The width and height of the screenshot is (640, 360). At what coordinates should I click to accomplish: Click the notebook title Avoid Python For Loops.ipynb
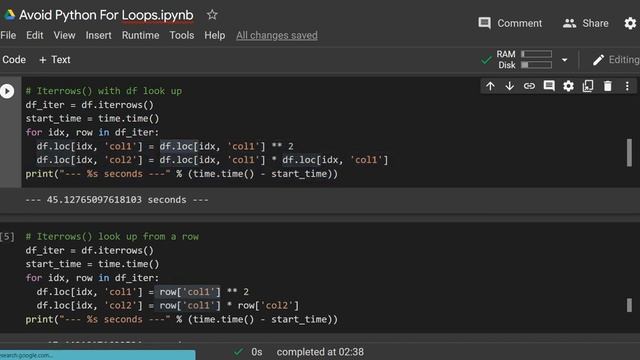coord(106,15)
